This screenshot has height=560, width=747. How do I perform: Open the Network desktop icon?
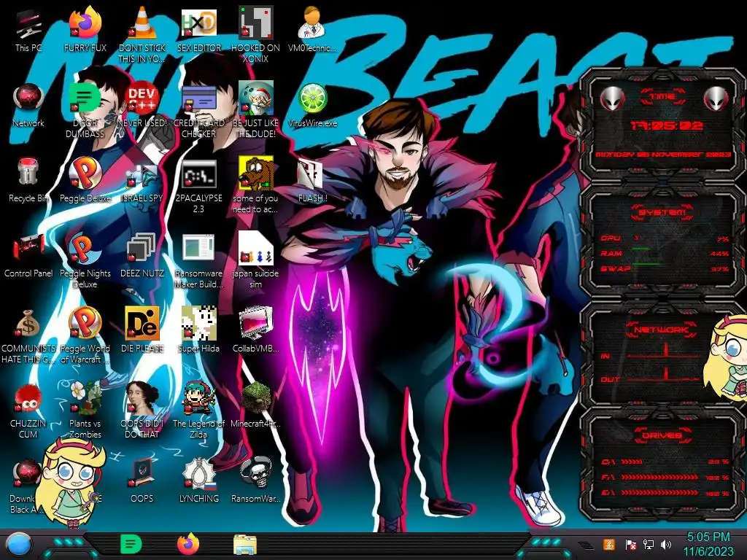[x=28, y=105]
